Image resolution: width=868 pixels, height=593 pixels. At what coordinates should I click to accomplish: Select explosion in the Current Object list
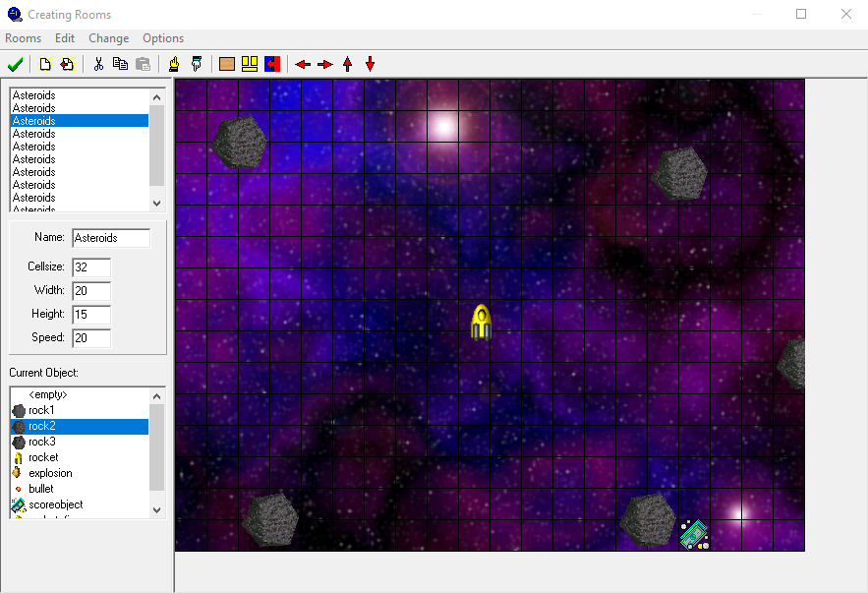[x=80, y=473]
